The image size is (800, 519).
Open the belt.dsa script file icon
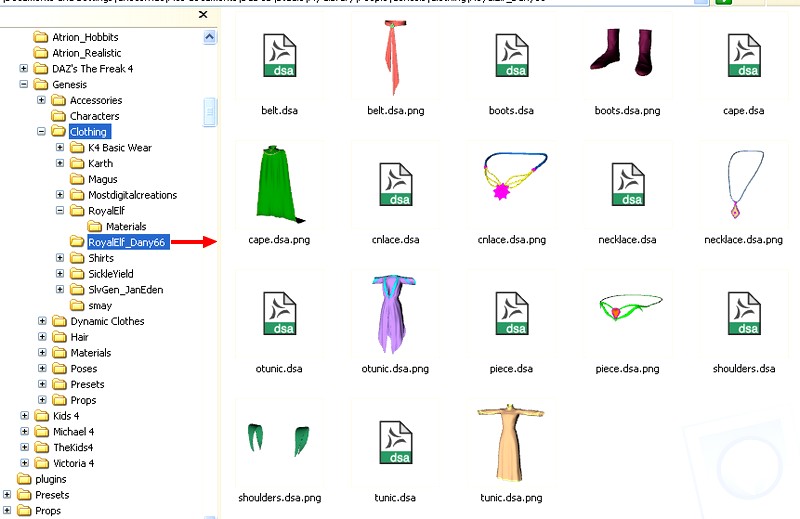point(280,55)
